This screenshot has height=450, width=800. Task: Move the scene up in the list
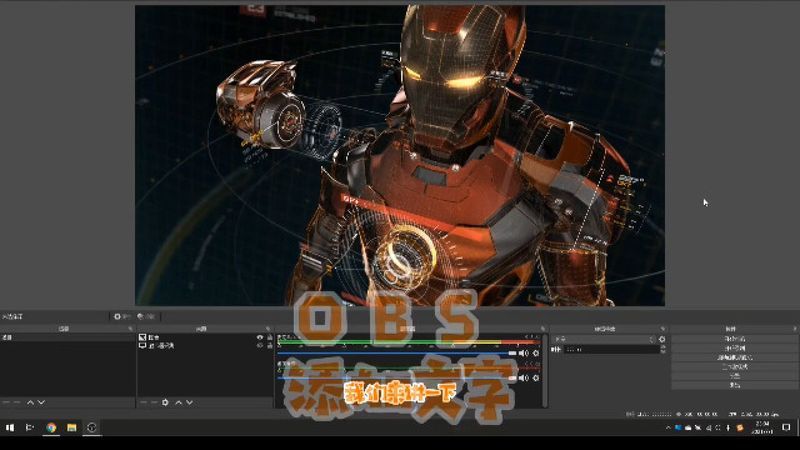pos(30,403)
